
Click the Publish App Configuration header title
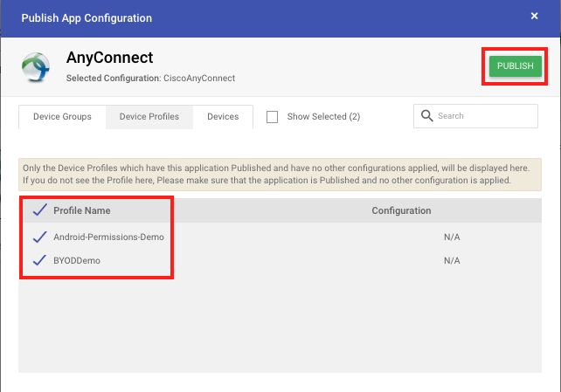point(87,17)
